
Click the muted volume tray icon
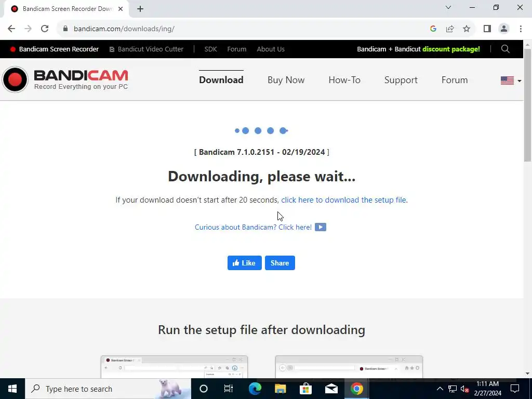464,389
